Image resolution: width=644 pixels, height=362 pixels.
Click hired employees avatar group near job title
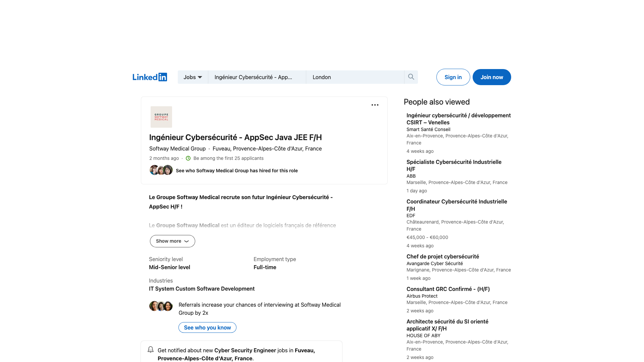(161, 170)
